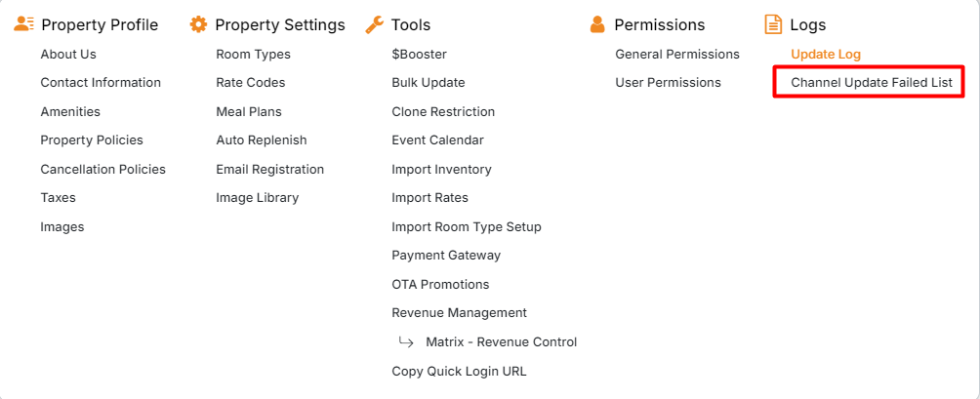Screen dimensions: 980x399
Task: Click the Property Settings gear icon
Action: [198, 24]
